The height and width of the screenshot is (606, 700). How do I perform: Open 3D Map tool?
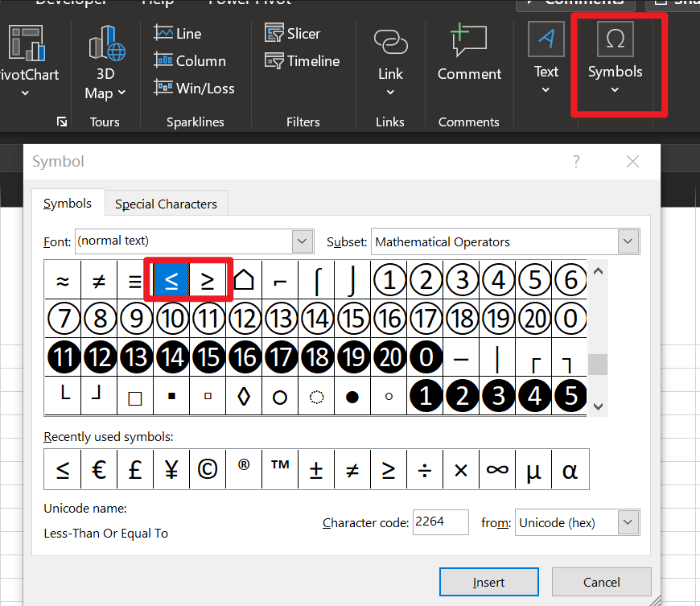point(105,63)
